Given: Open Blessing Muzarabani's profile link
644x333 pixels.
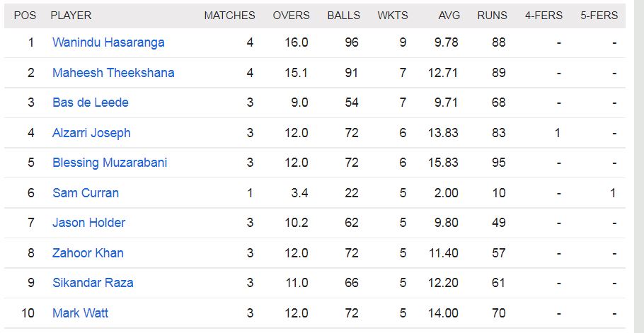Looking at the screenshot, I should [x=110, y=163].
